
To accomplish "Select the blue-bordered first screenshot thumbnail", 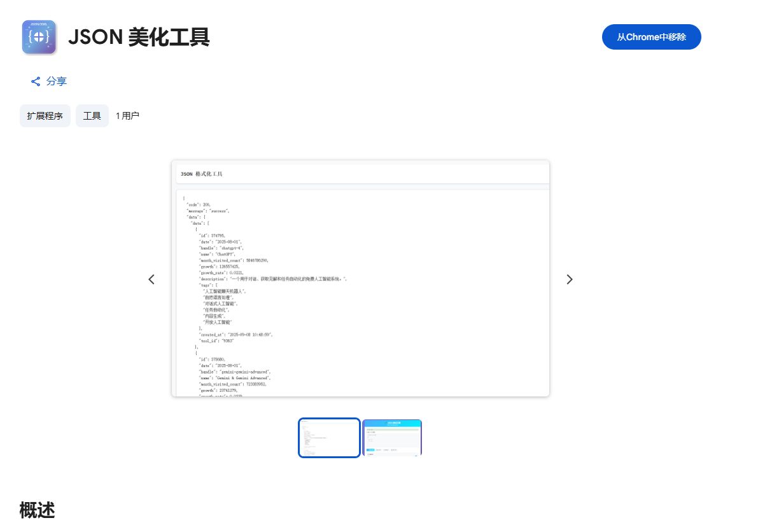I will pos(329,437).
